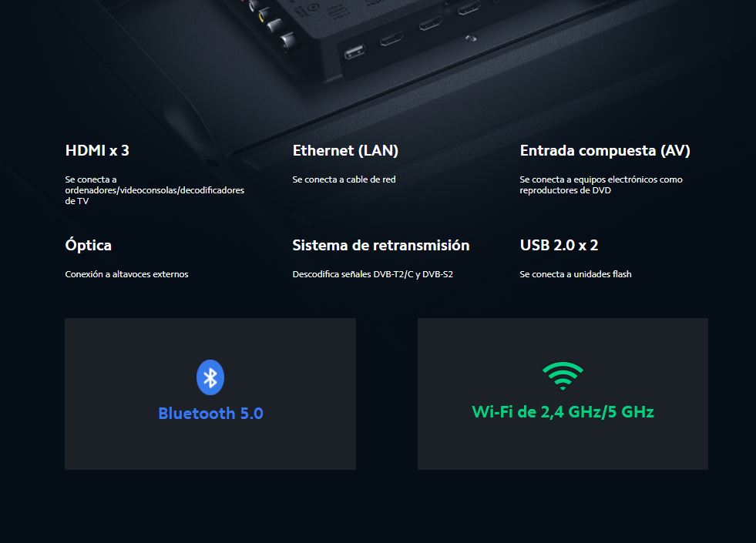
Task: Click the USB port on the TV image
Action: click(x=354, y=52)
